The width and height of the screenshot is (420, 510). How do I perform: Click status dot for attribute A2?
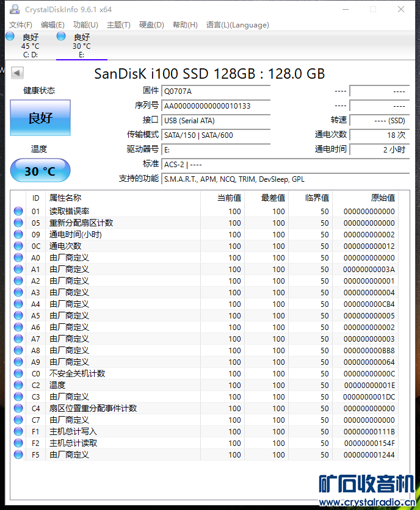coord(18,281)
